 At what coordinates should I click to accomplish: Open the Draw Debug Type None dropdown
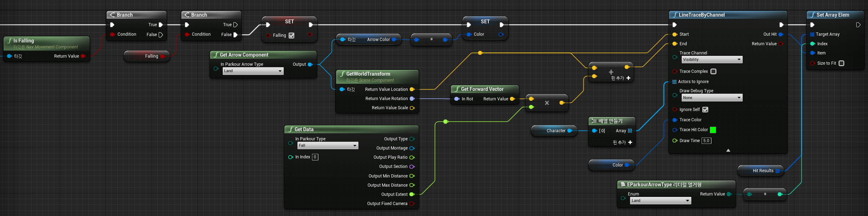point(712,98)
